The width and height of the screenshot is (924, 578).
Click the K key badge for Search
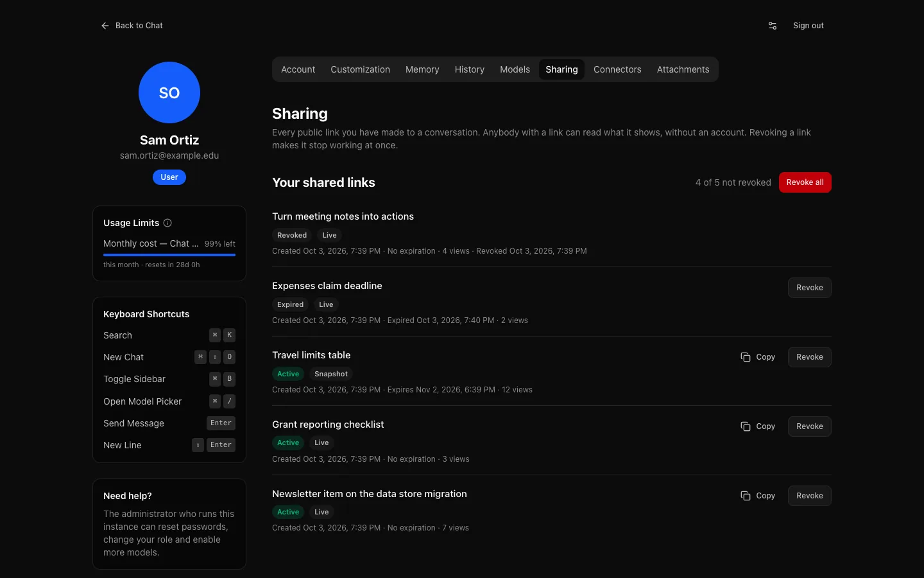pyautogui.click(x=229, y=335)
